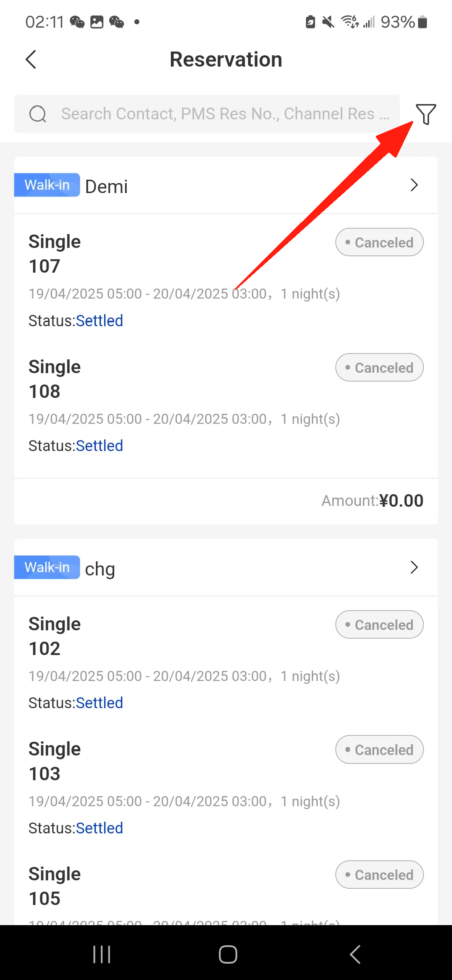Screen dimensions: 452x980
Task: Expand chg reservation details chevron
Action: point(414,567)
